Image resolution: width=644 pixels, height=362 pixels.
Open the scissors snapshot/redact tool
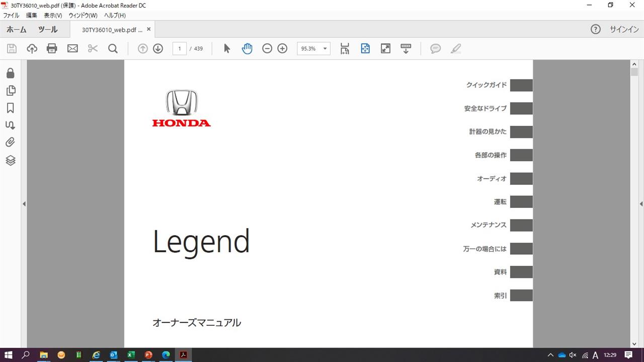pos(93,49)
